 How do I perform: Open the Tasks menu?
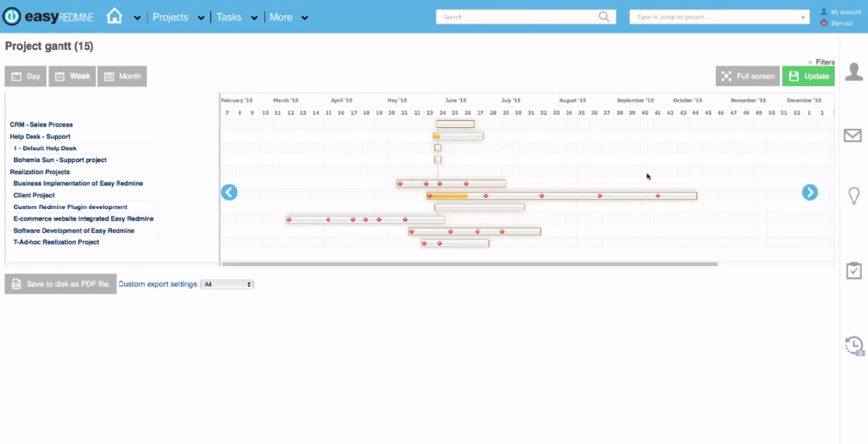click(x=229, y=17)
